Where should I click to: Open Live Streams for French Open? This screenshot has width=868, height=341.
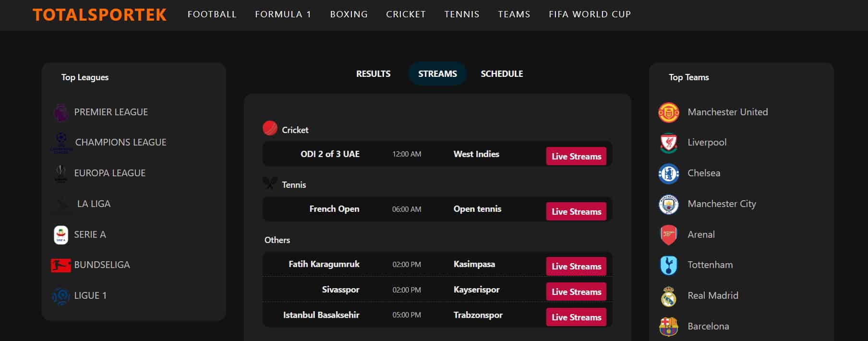pos(576,212)
